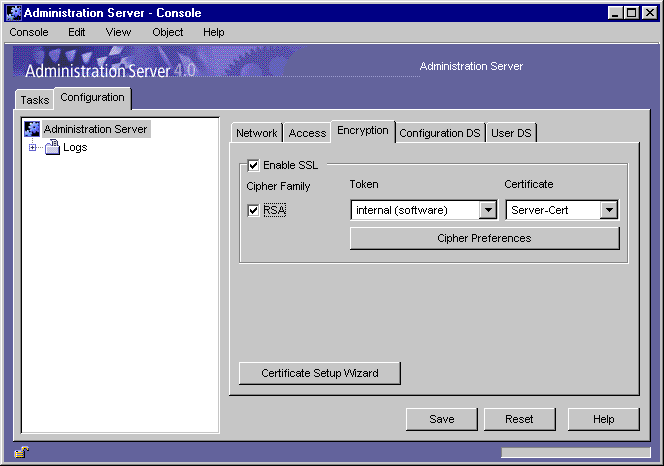Screen dimensions: 664x466
Task: Click the 'Administration Server' banner text at right
Action: [x=471, y=66]
